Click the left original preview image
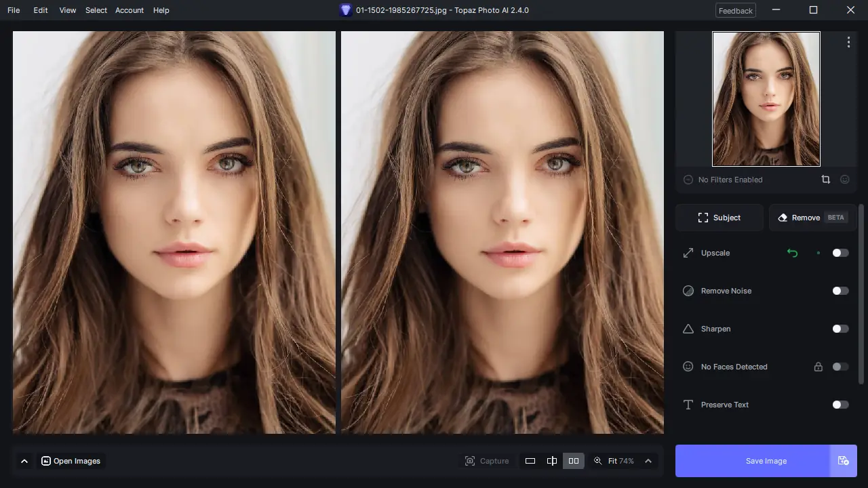The width and height of the screenshot is (868, 488). pos(174,232)
